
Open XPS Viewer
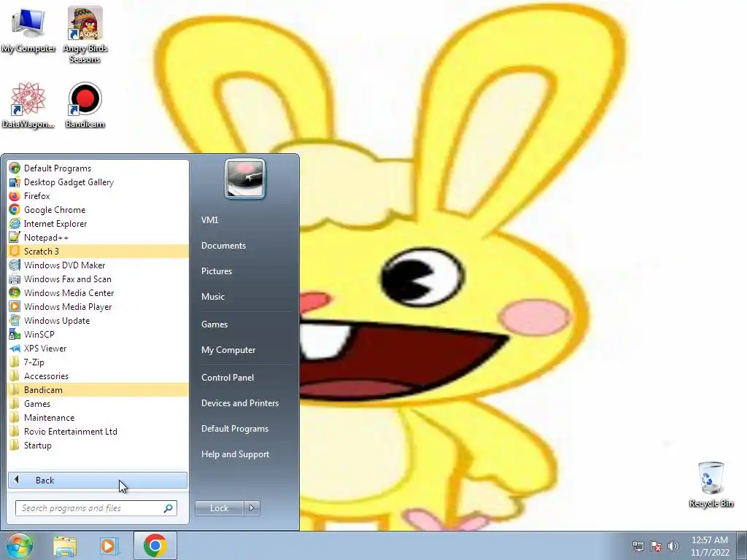point(98,348)
